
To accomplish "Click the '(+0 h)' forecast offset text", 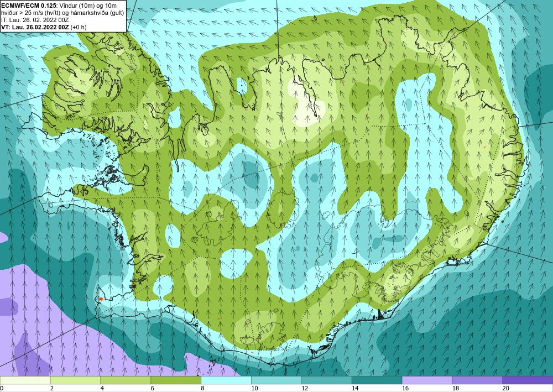I will tap(79, 27).
